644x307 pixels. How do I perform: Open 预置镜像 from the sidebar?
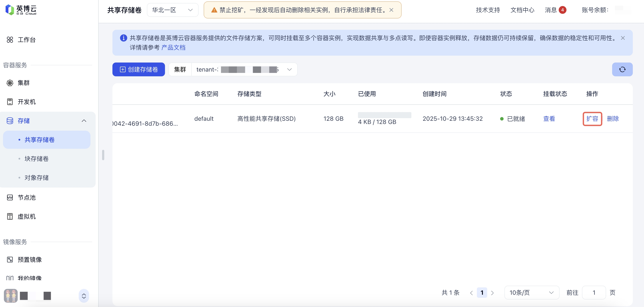tap(30, 259)
